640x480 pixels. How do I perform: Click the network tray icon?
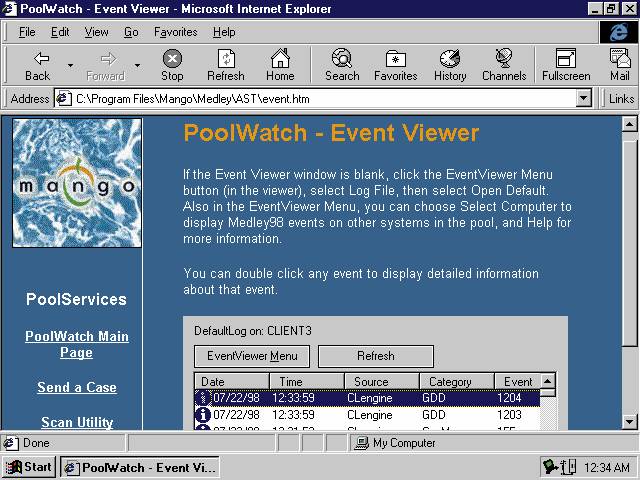point(550,467)
